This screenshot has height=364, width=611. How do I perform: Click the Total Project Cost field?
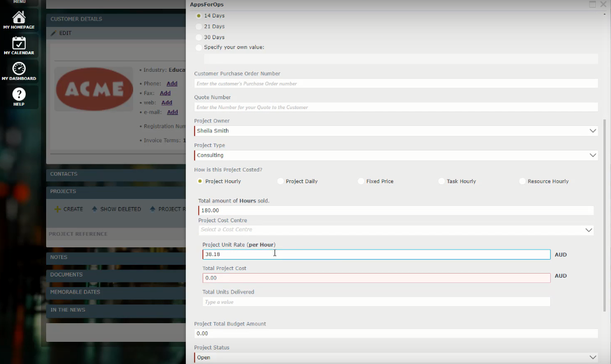point(376,278)
